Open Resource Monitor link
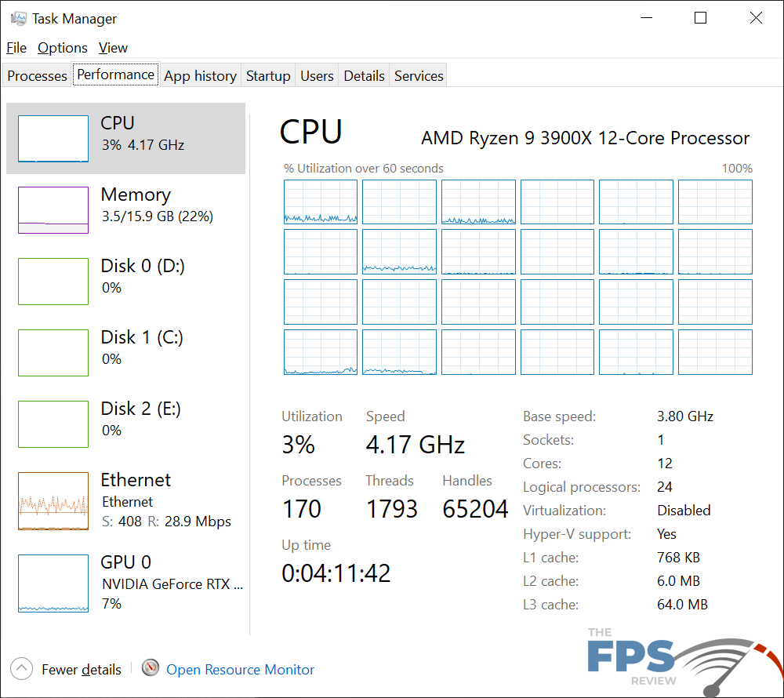The image size is (784, 698). coord(240,670)
